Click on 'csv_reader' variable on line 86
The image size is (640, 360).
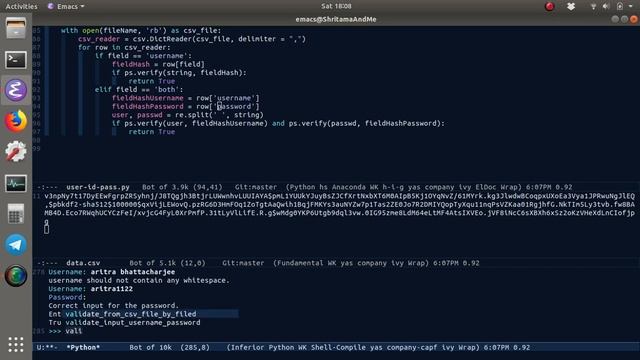(x=99, y=39)
